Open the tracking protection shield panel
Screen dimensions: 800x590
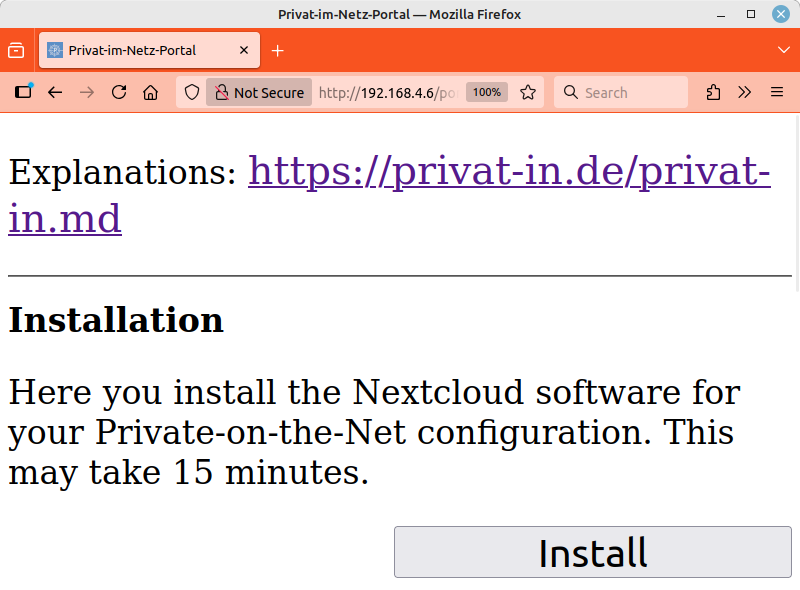[193, 92]
